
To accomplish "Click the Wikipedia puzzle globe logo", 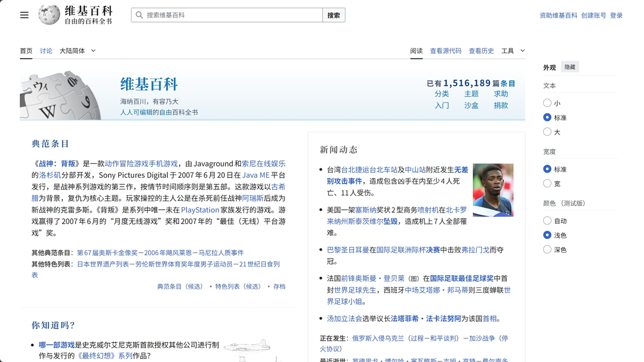I will click(x=48, y=14).
